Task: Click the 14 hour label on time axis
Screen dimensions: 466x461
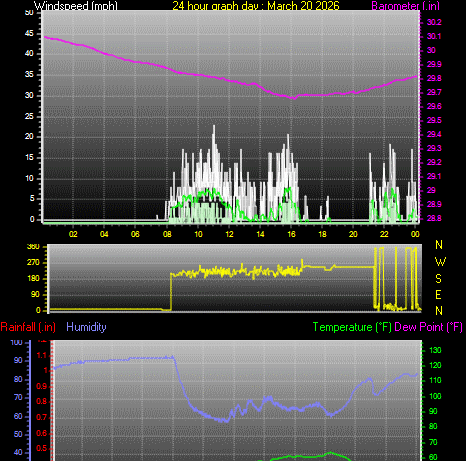Action: coord(260,234)
